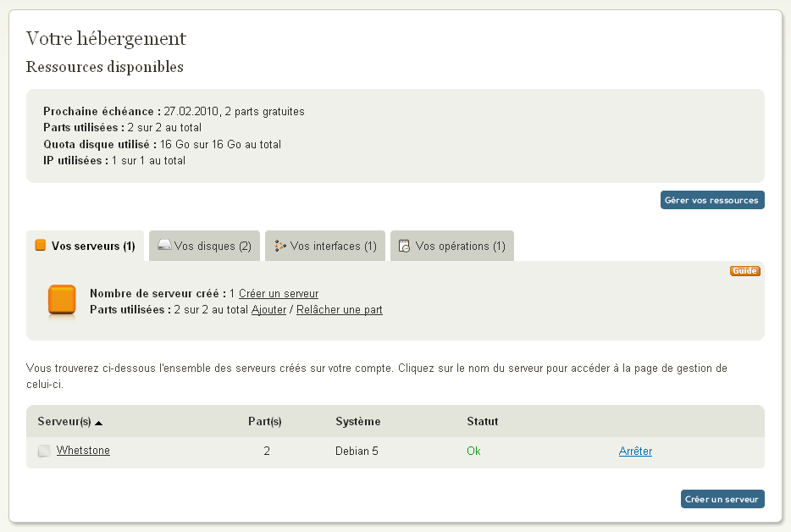Click the Relâcher une part link
The image size is (791, 532).
339,310
